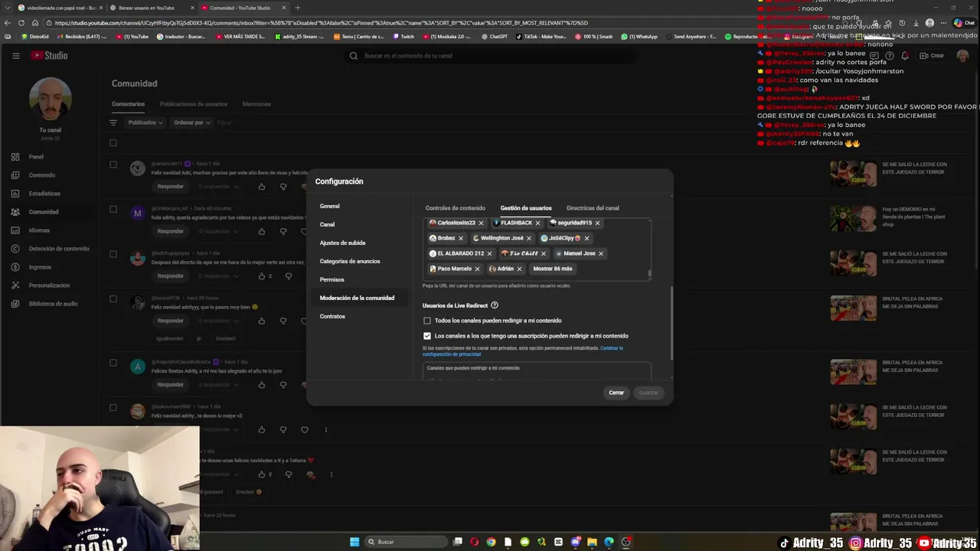Open the Twitch bookmark
This screenshot has width=980, height=551.
403,37
